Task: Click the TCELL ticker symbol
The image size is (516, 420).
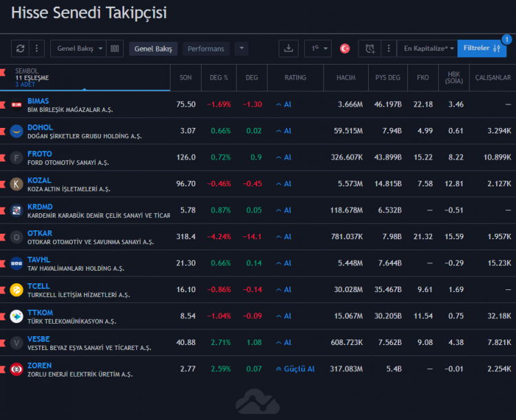Action: point(39,286)
